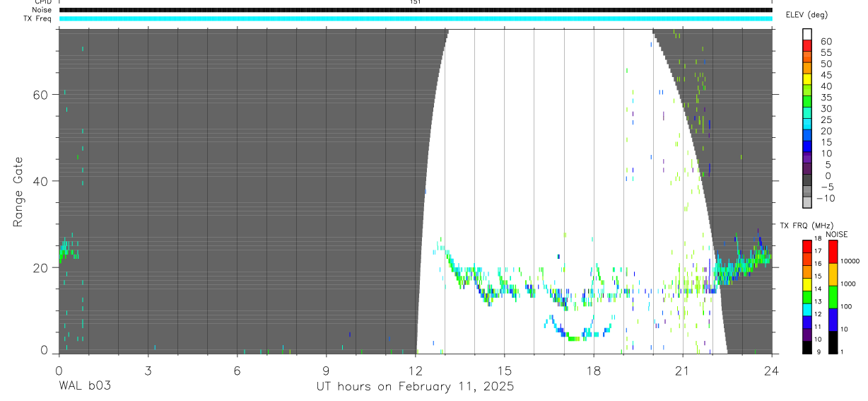
Task: Pick the red top swatch of NOISE color bar
Action: [x=833, y=252]
